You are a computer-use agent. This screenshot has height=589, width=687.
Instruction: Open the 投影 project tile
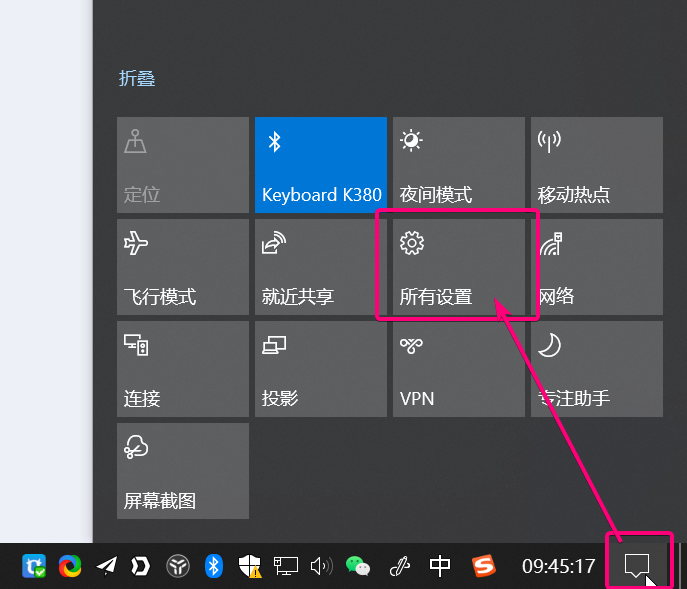point(321,369)
